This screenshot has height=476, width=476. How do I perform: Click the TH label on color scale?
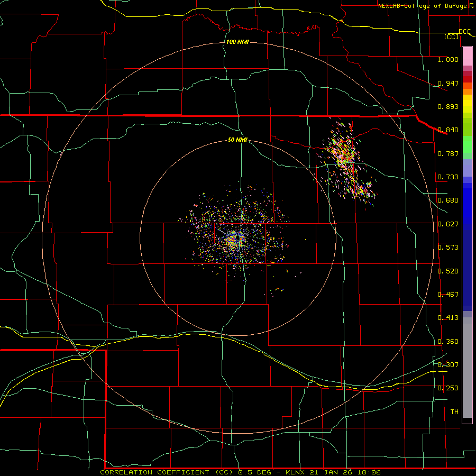point(454,412)
